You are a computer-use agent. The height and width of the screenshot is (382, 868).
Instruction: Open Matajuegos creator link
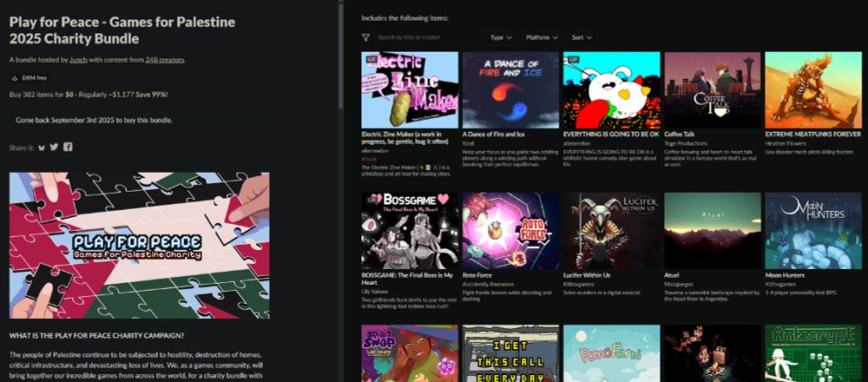(x=678, y=284)
